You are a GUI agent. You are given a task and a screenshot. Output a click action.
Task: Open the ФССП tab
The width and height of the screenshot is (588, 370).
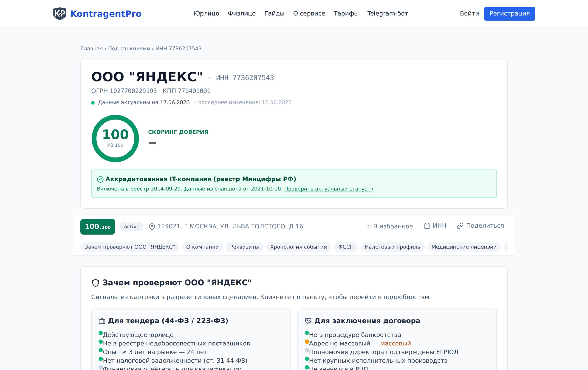[x=346, y=247]
